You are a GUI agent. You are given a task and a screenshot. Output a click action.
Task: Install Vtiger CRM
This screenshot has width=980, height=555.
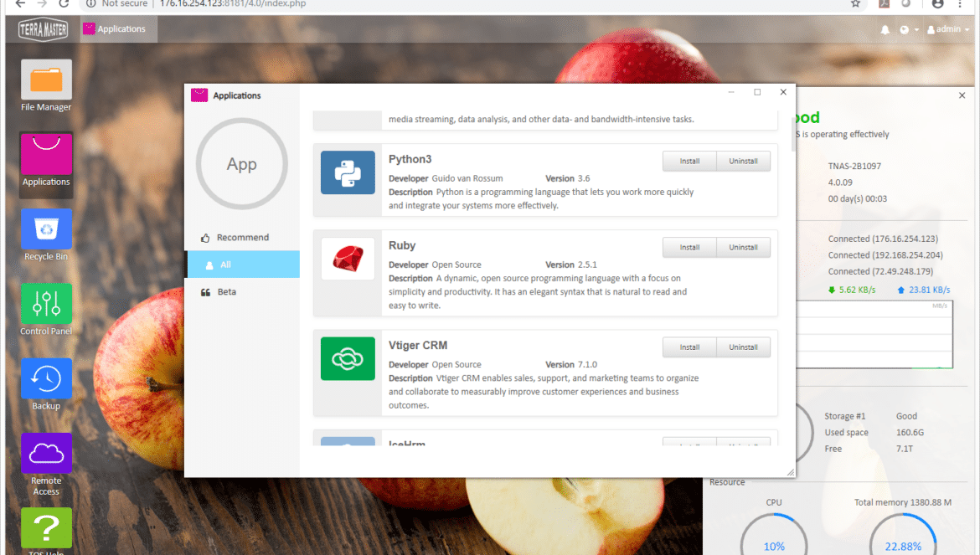point(689,347)
